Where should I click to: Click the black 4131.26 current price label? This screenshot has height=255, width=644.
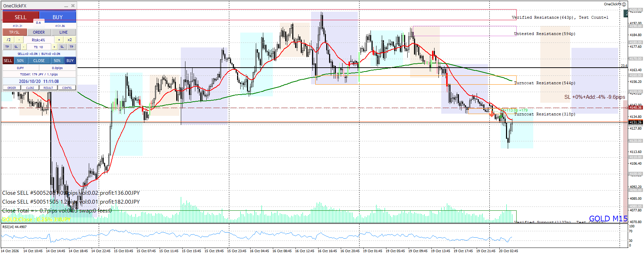point(636,122)
